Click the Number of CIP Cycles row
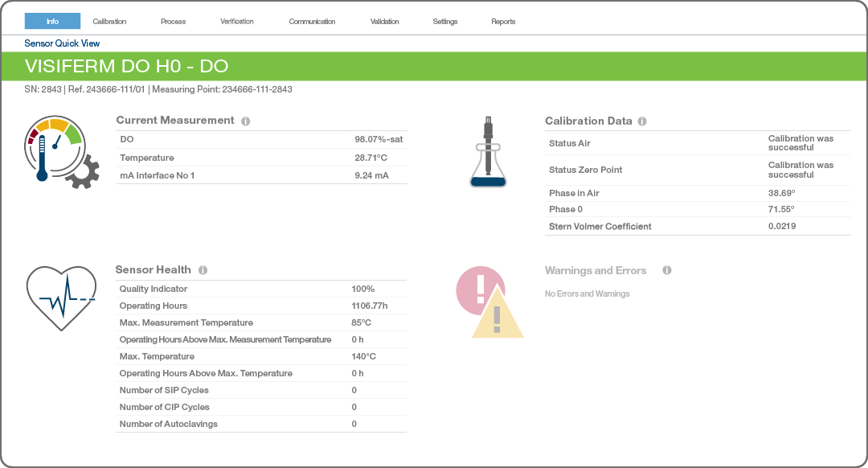This screenshot has width=868, height=468. [261, 407]
